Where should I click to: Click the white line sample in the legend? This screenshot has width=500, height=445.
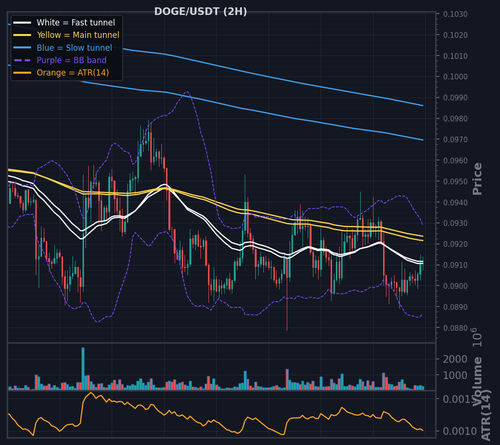[x=22, y=23]
